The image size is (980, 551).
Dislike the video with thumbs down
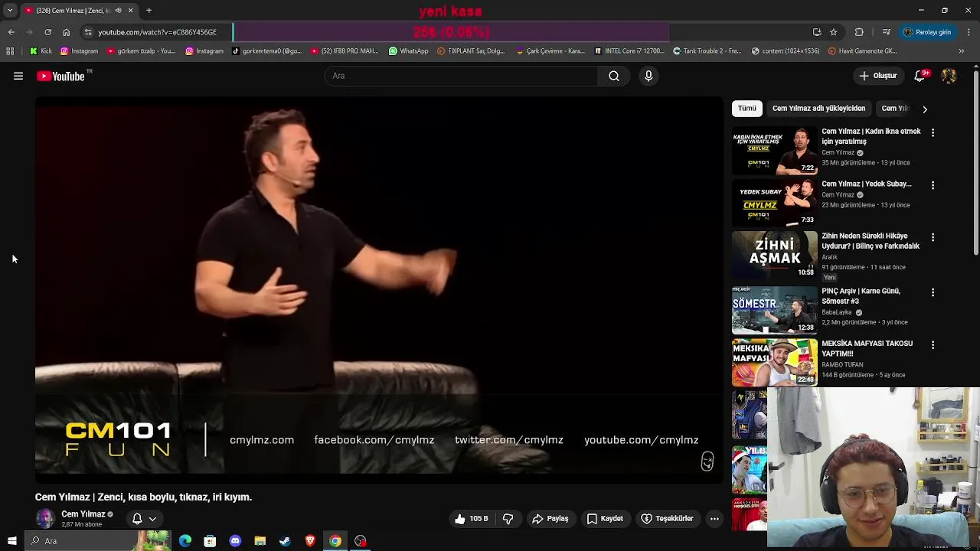(508, 519)
